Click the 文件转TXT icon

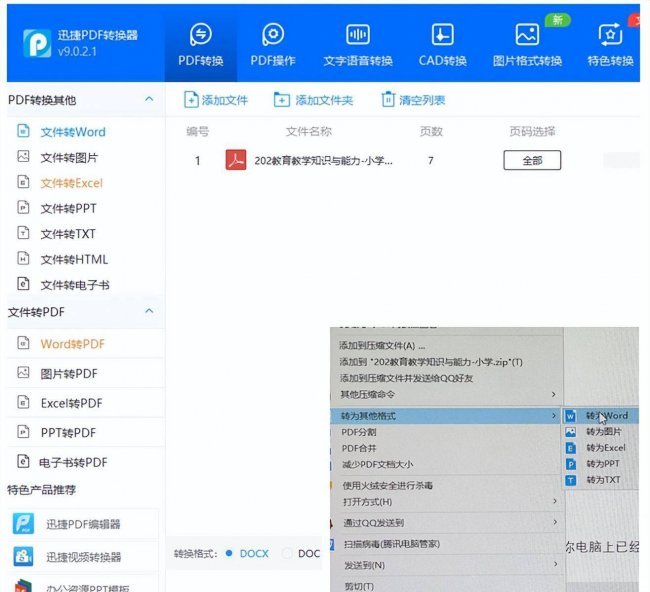click(23, 233)
